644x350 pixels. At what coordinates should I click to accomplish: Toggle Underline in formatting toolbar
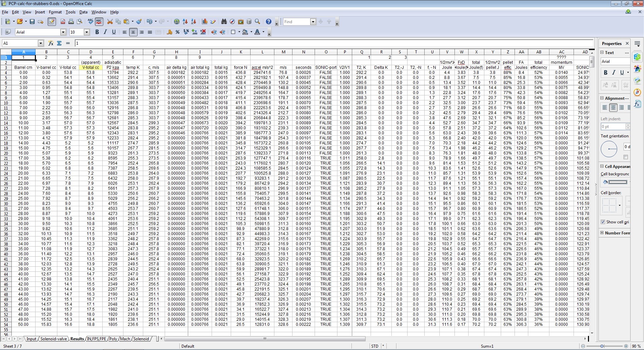tap(114, 32)
